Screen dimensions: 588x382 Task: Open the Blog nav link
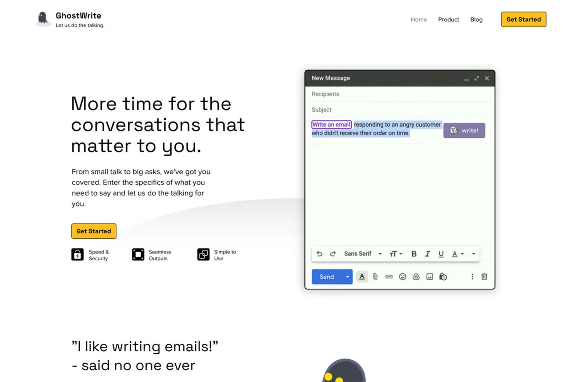[476, 19]
